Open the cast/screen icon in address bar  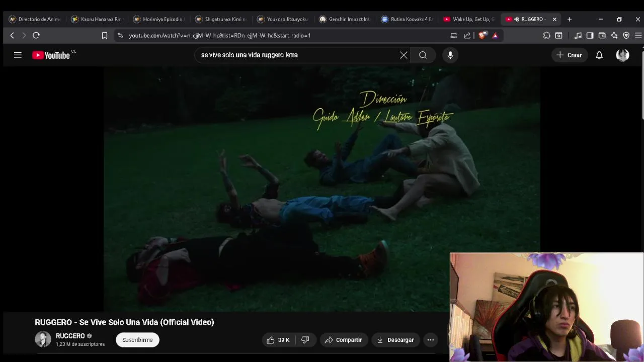coord(454,35)
